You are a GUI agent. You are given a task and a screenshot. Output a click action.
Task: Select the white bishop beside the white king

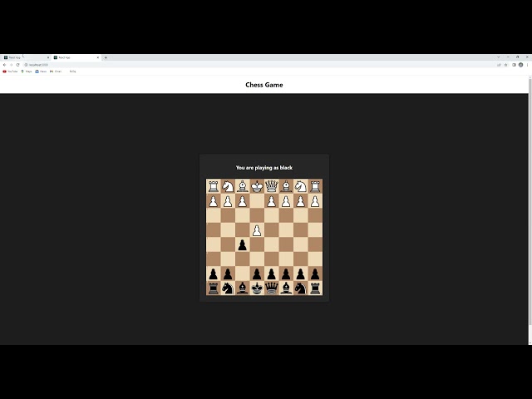(243, 186)
